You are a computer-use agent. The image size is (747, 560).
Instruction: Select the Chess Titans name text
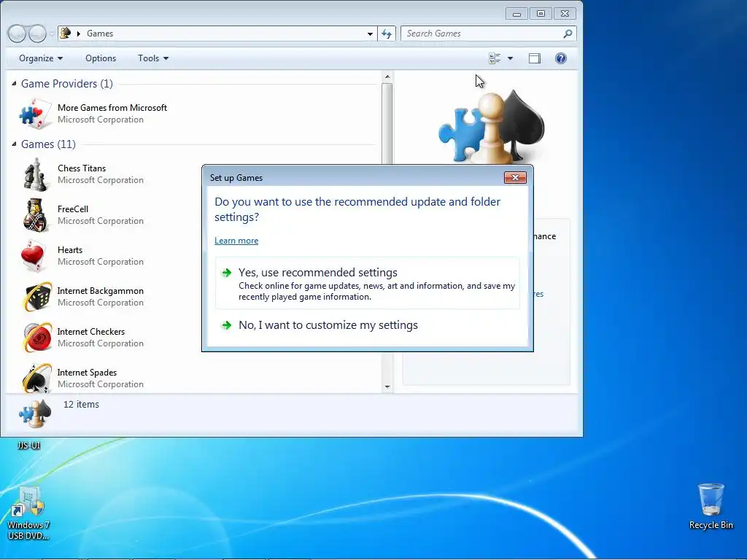[82, 168]
